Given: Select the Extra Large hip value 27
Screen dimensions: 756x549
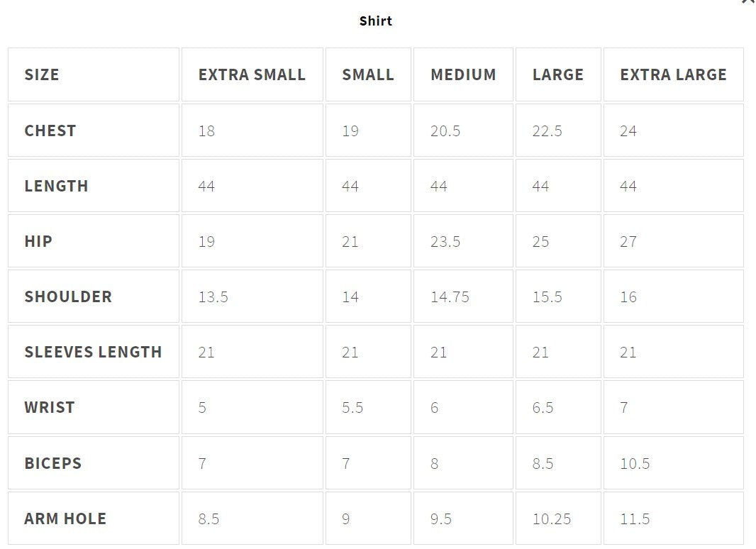Looking at the screenshot, I should coord(628,241).
